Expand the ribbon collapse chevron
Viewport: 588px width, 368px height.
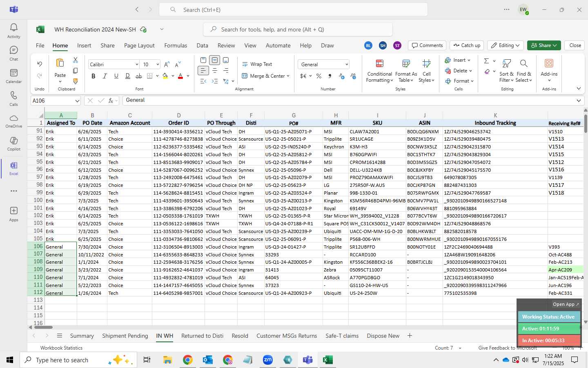(579, 89)
